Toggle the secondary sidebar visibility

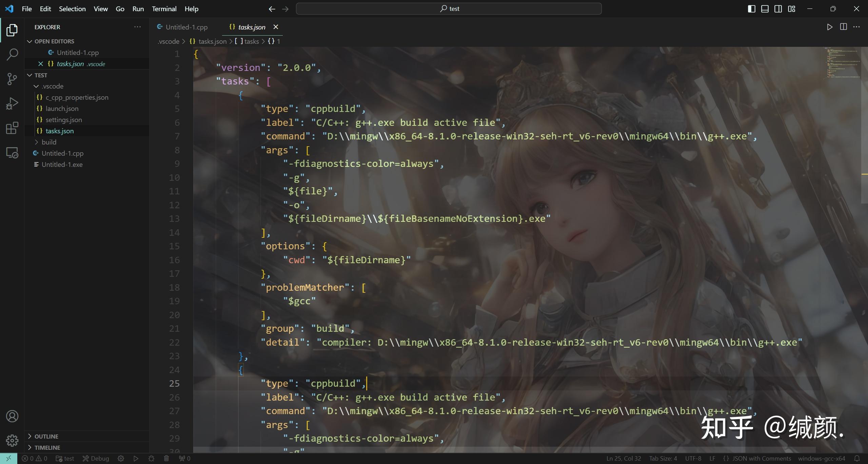778,8
